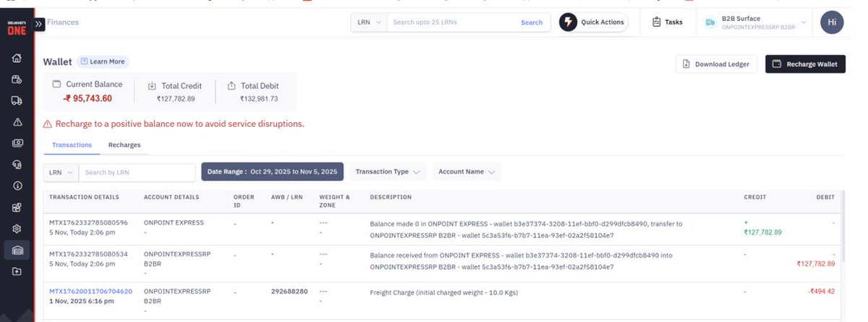868x322 pixels.
Task: Open the delivery truck icon in sidebar
Action: pos(17,101)
